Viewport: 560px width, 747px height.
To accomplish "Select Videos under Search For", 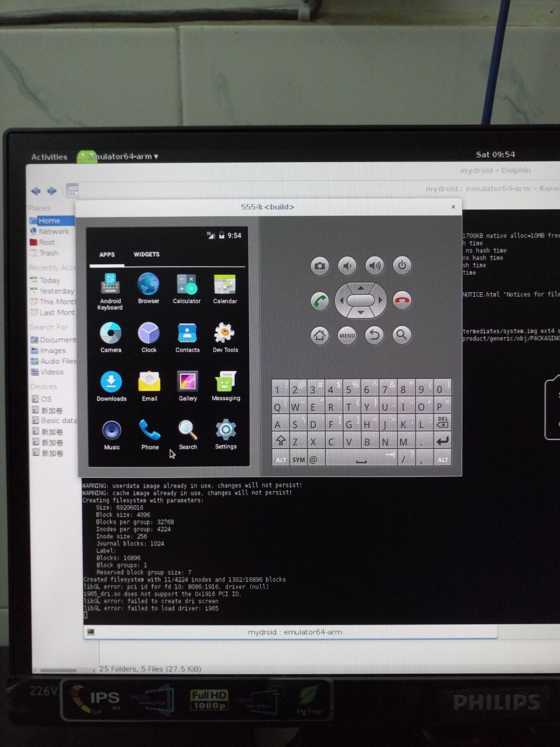I will [47, 372].
